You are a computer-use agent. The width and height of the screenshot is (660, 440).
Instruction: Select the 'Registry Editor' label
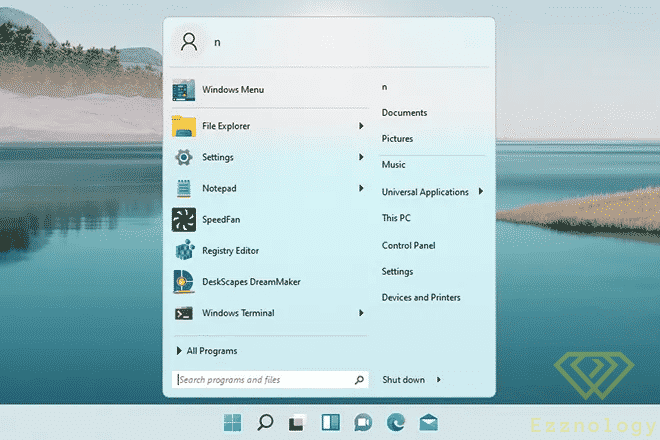pos(231,251)
